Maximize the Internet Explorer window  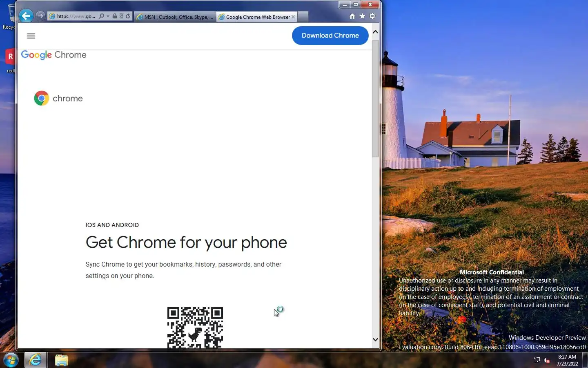click(356, 4)
